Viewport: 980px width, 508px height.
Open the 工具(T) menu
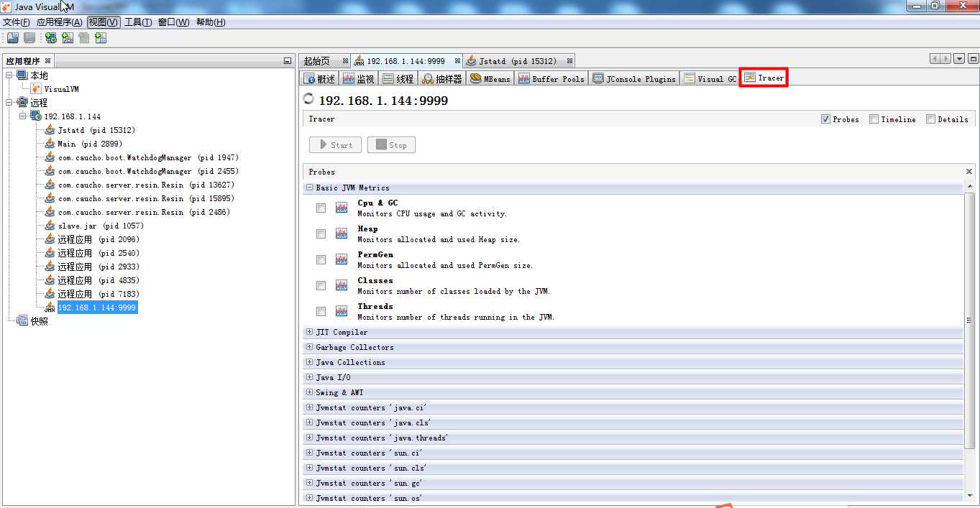click(x=138, y=22)
